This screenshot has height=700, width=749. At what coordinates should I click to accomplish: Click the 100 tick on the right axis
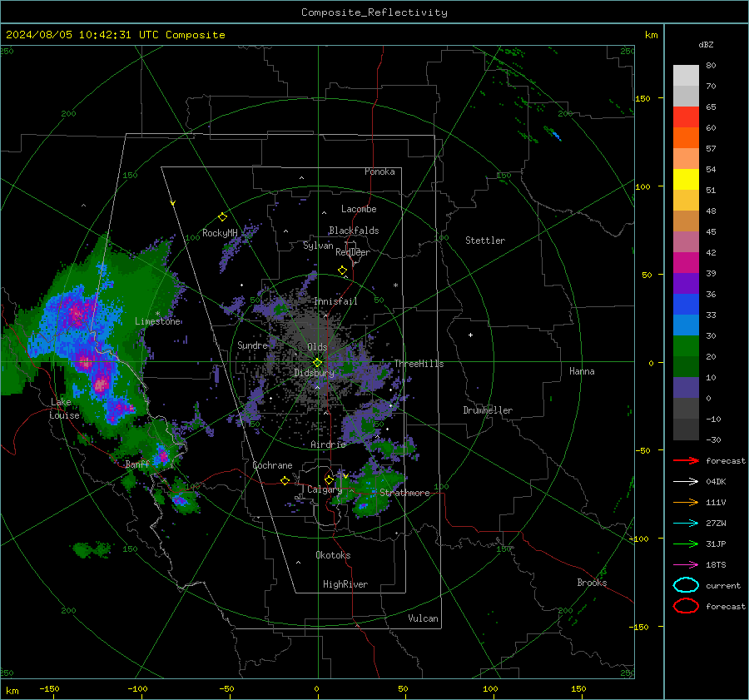pyautogui.click(x=642, y=186)
